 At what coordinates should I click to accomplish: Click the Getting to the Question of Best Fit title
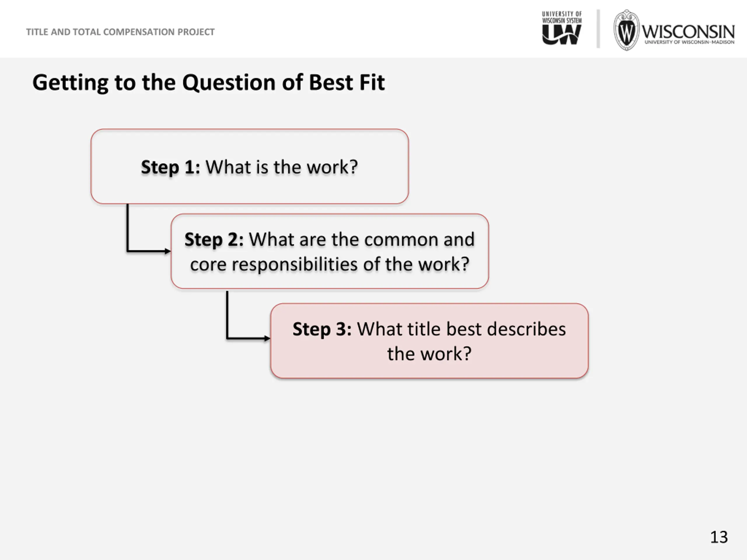pyautogui.click(x=208, y=82)
